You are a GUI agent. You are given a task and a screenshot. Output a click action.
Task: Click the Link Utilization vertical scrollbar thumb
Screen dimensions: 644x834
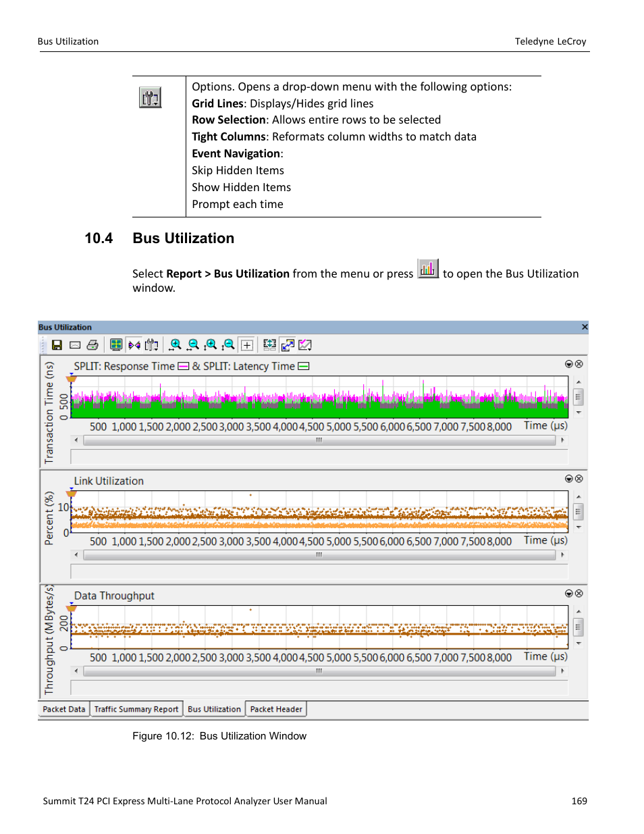point(579,512)
